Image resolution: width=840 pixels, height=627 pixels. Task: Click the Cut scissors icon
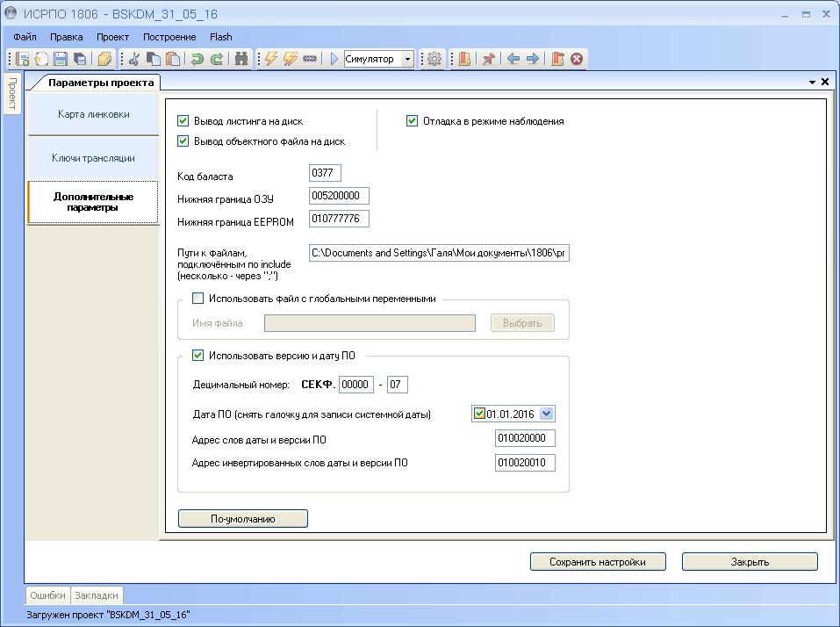(134, 59)
